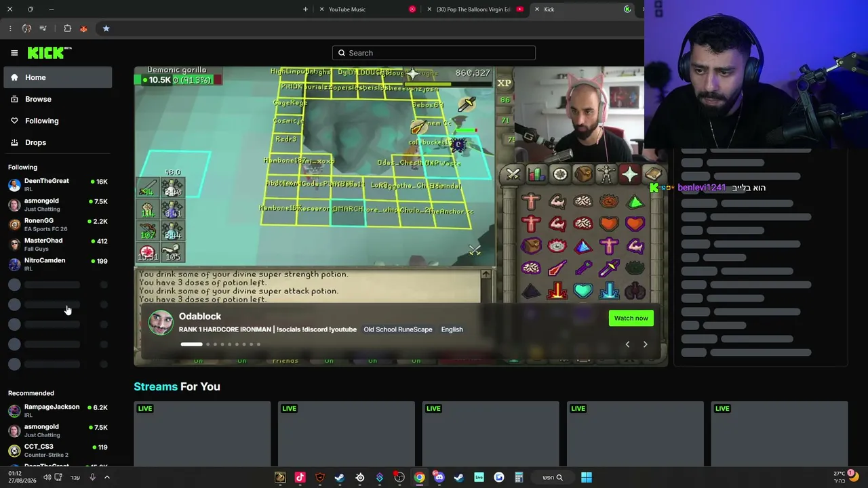Select the active first carousel indicator
The image size is (868, 488).
pyautogui.click(x=191, y=344)
